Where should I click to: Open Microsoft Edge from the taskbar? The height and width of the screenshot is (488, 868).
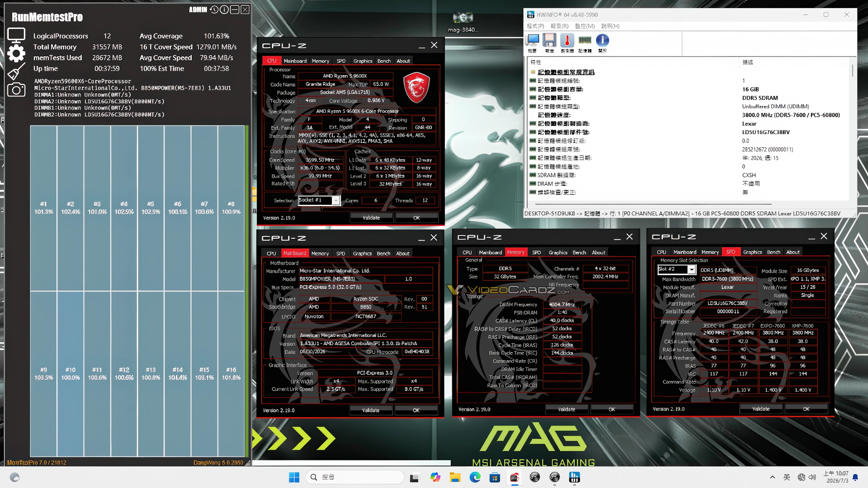475,477
